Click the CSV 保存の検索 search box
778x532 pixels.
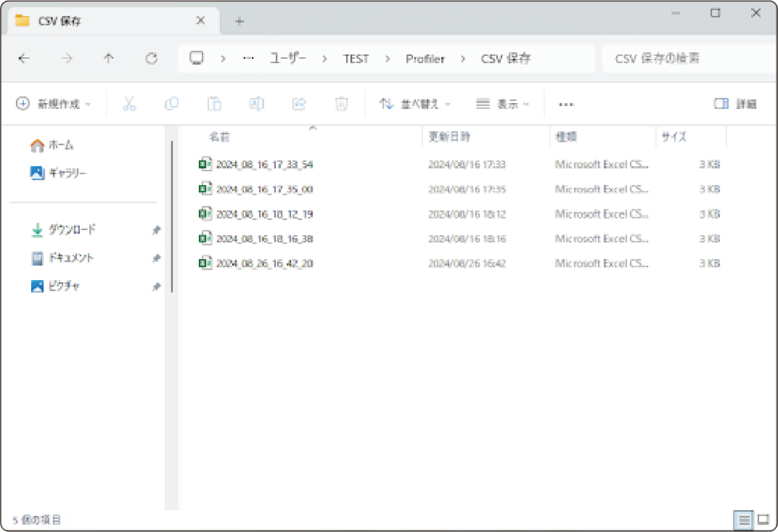(686, 59)
